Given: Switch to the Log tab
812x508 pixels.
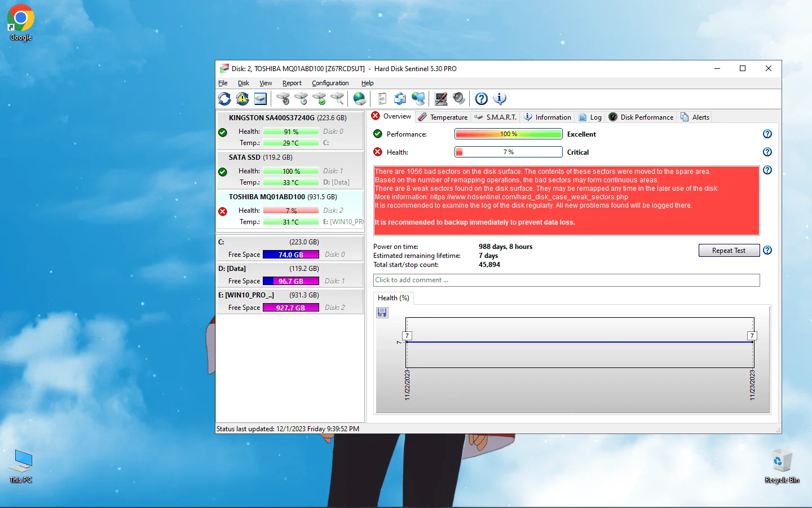Looking at the screenshot, I should (590, 117).
